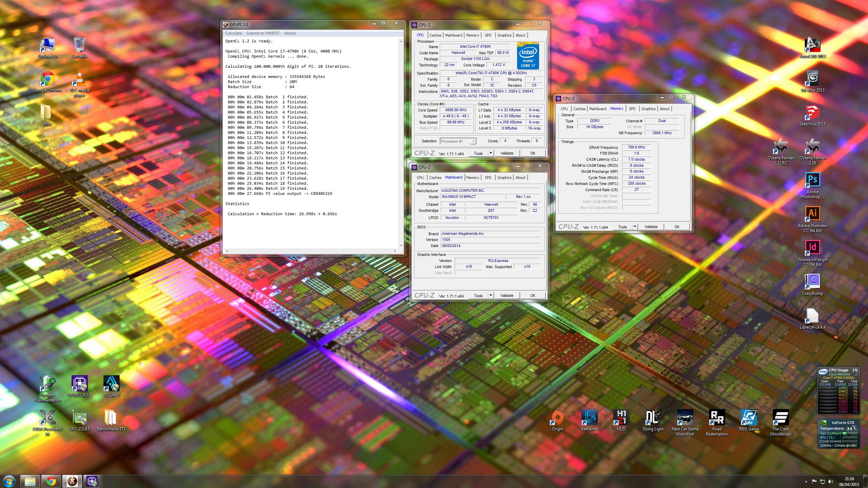Select the Adobe InDesign CC icon
Viewport: 868px width, 488px height.
(x=812, y=253)
